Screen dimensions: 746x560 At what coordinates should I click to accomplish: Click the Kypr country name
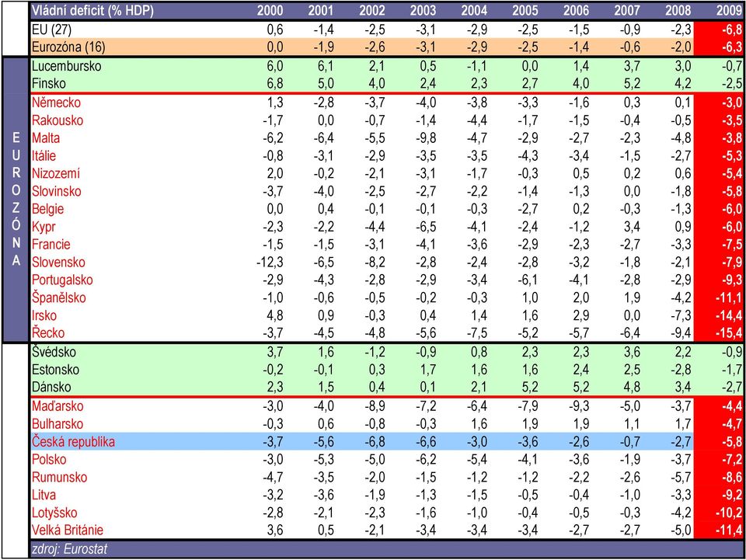44,227
